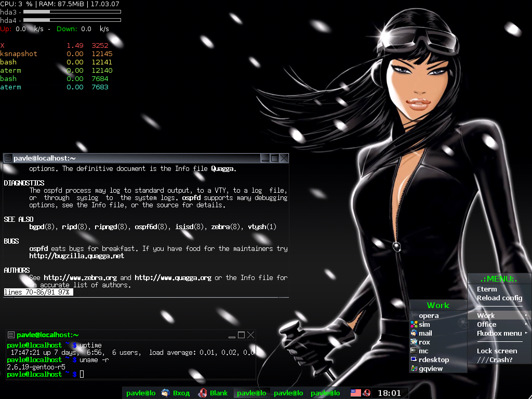Maximize the man page terminal window
This screenshot has width=532, height=399.
(275, 158)
